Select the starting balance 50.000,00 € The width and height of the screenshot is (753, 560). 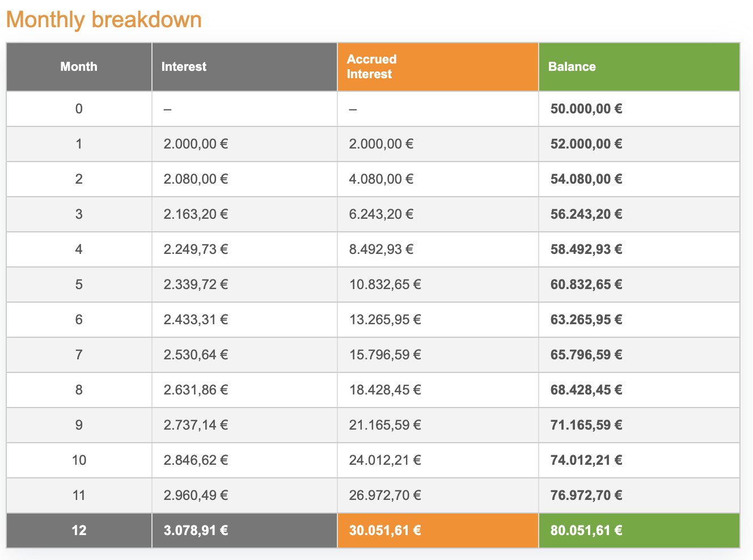click(x=586, y=109)
